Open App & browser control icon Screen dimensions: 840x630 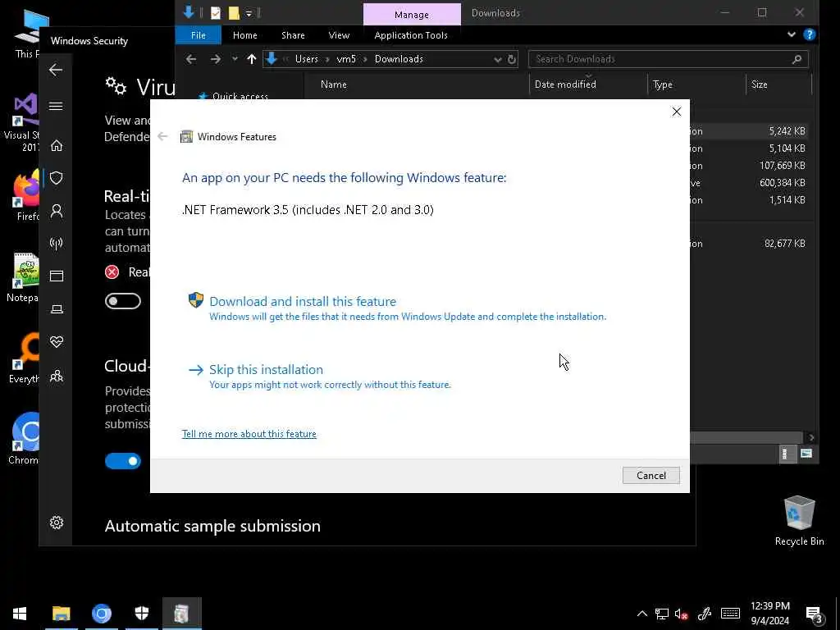point(57,276)
